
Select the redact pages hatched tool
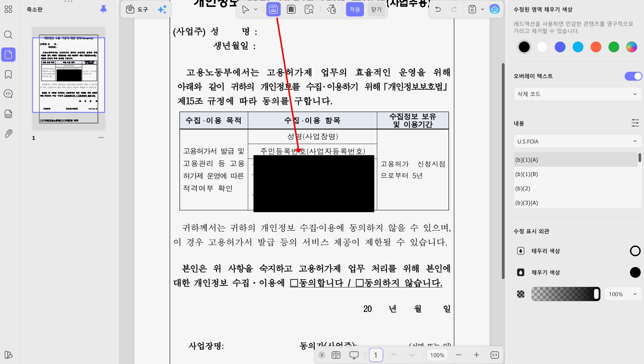(291, 10)
